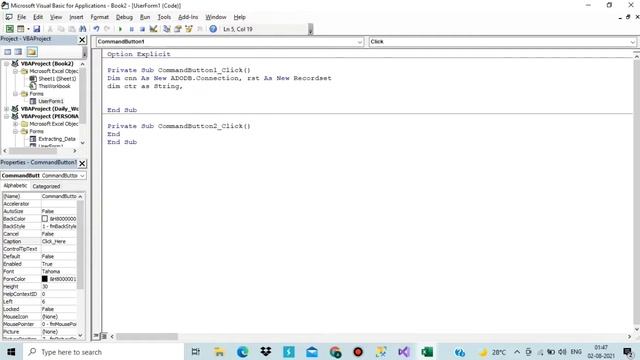Click the Height property value 30
The width and height of the screenshot is (640, 360).
pos(58,287)
